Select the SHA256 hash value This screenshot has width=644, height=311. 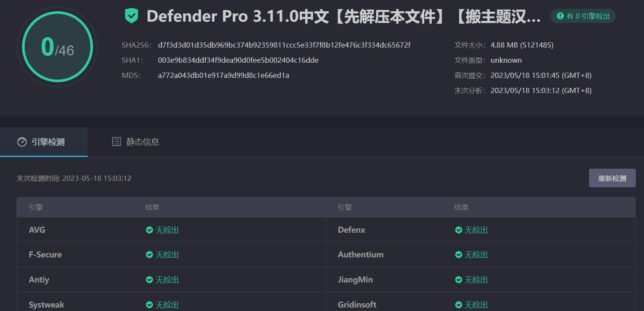[284, 45]
